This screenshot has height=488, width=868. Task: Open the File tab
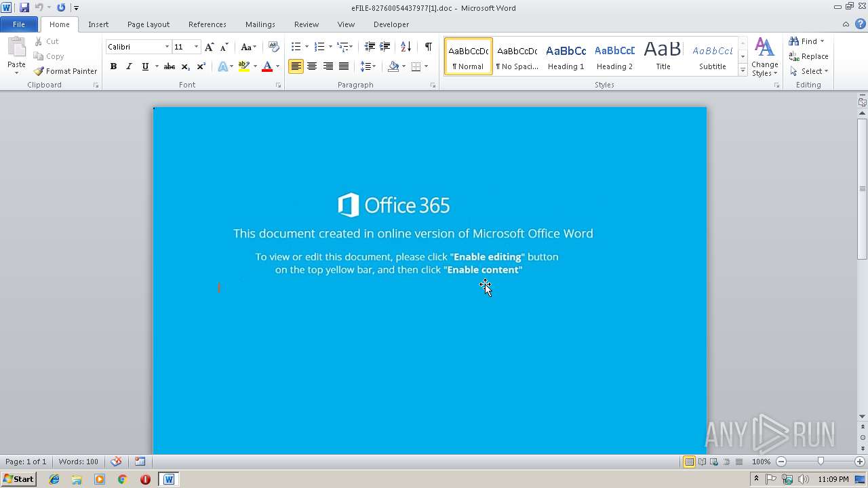[x=19, y=24]
